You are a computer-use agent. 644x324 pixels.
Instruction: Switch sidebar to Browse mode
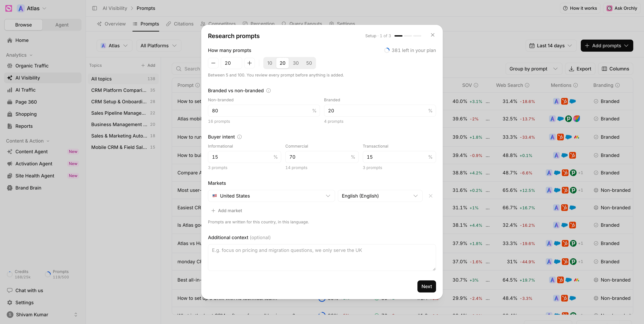click(x=23, y=25)
